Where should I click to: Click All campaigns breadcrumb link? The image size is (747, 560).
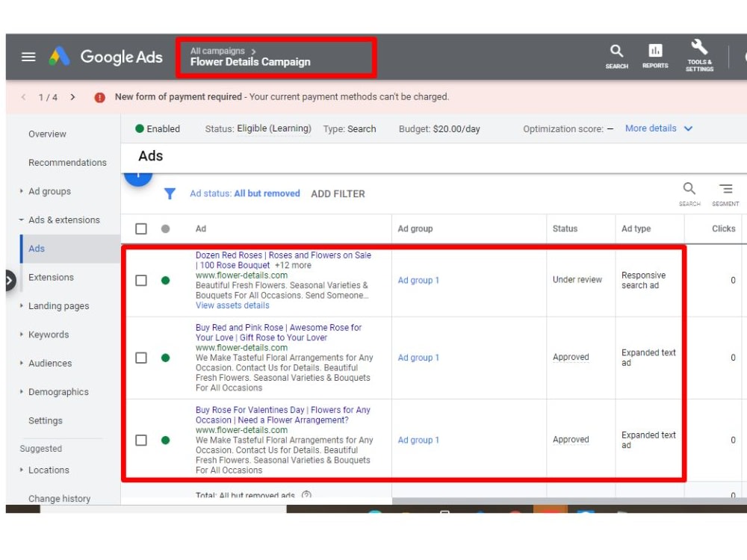(x=217, y=51)
